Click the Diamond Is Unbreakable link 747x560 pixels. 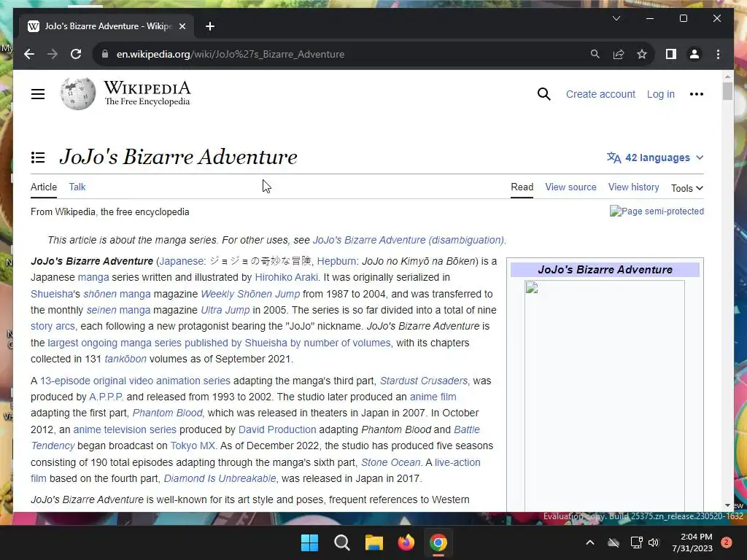coord(220,478)
